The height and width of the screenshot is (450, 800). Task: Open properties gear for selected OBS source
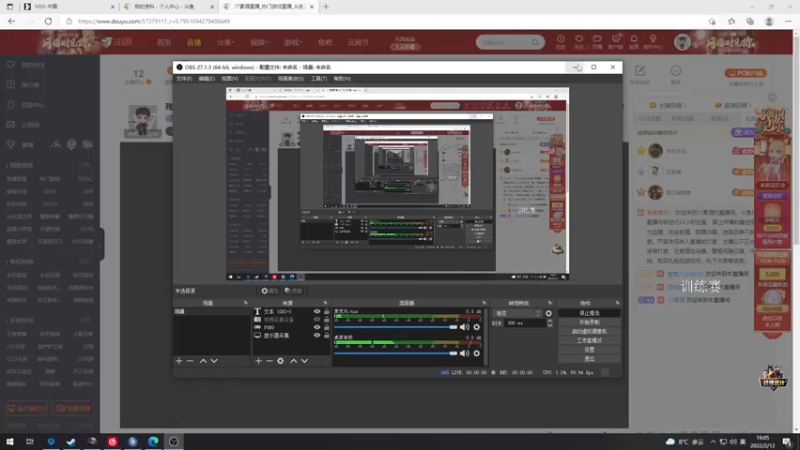280,361
